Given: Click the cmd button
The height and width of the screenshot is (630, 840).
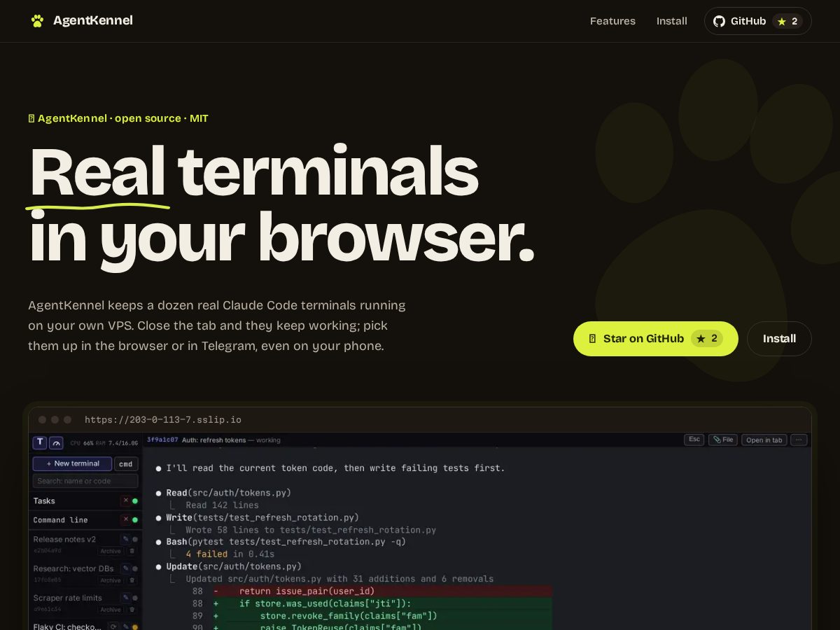Looking at the screenshot, I should [x=126, y=463].
